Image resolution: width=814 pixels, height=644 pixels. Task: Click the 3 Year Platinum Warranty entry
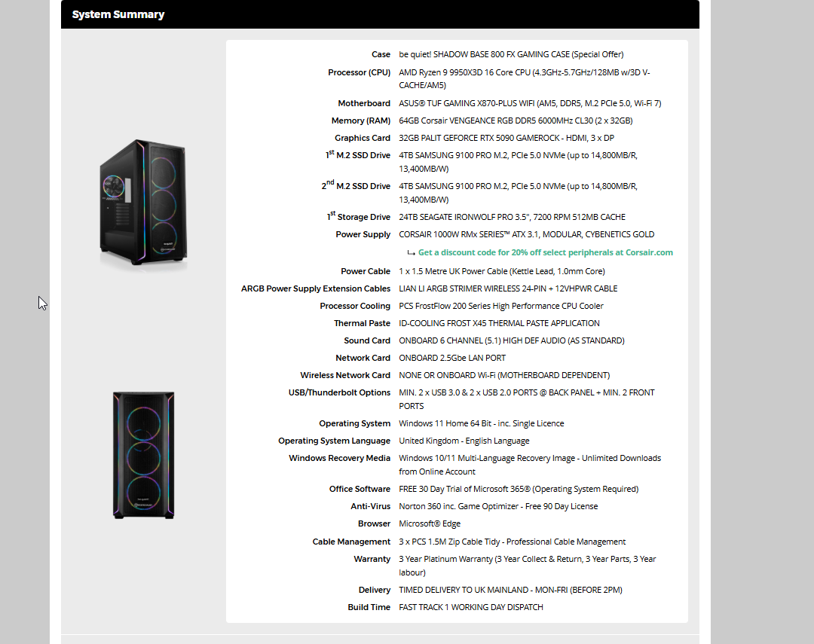(x=527, y=566)
